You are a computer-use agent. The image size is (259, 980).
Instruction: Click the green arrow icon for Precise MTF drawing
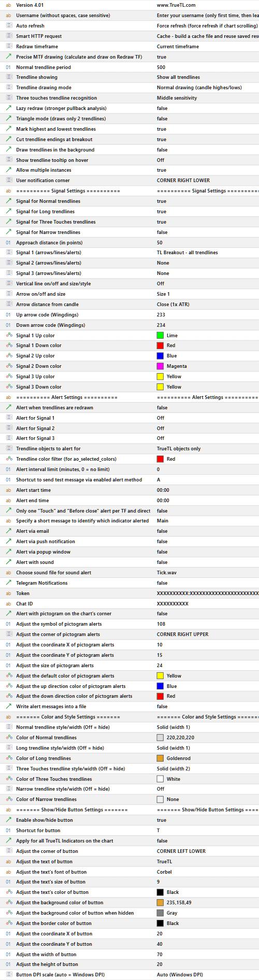[8, 57]
